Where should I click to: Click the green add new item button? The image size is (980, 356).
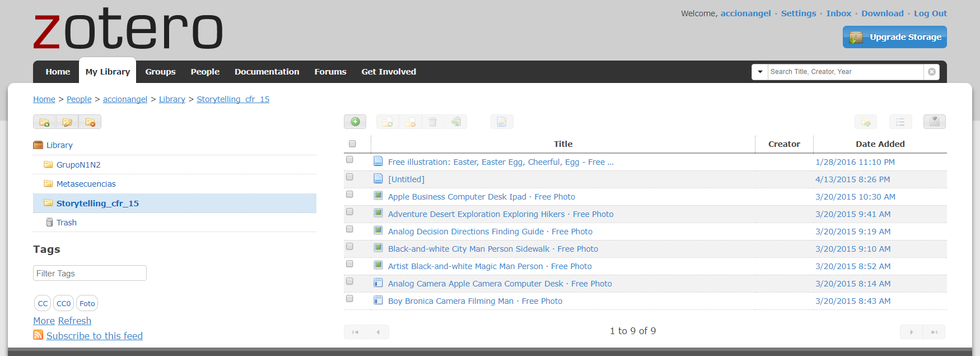point(355,122)
